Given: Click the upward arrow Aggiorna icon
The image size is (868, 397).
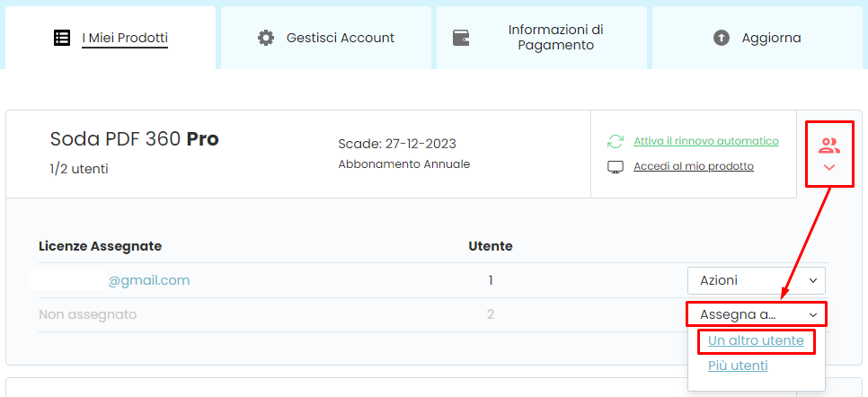Looking at the screenshot, I should (x=722, y=38).
